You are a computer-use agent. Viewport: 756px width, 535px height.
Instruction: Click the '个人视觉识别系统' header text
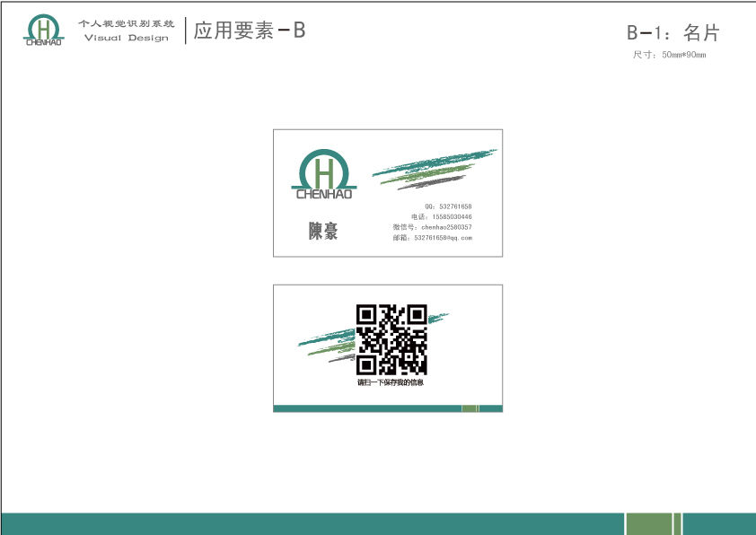[x=127, y=23]
